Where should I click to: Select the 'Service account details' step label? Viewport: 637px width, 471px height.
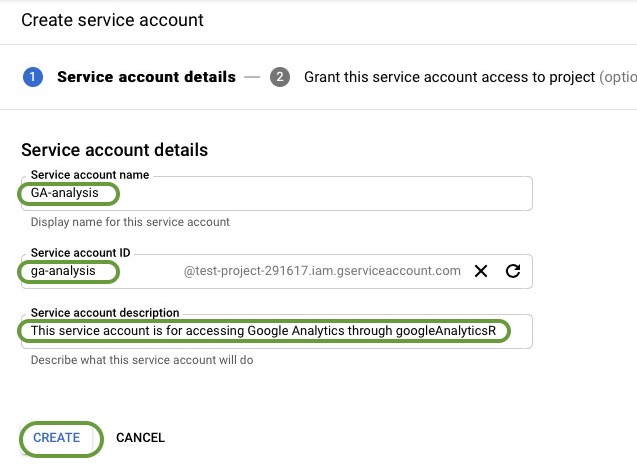[x=146, y=77]
